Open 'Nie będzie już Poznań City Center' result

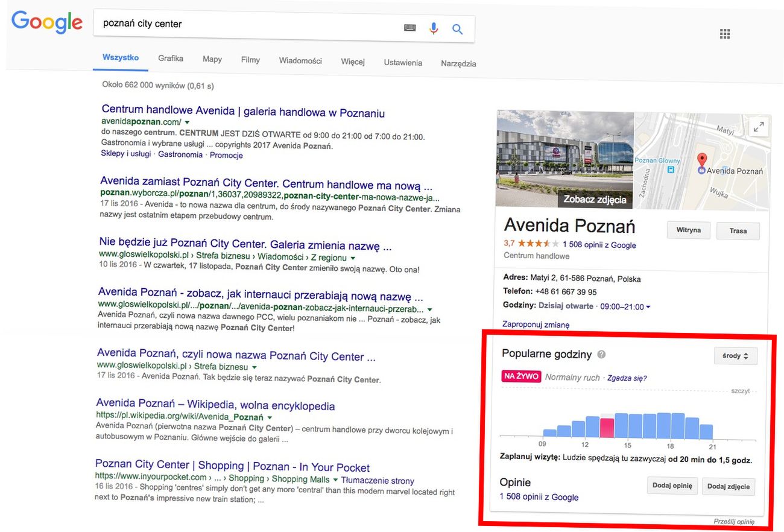tap(245, 245)
